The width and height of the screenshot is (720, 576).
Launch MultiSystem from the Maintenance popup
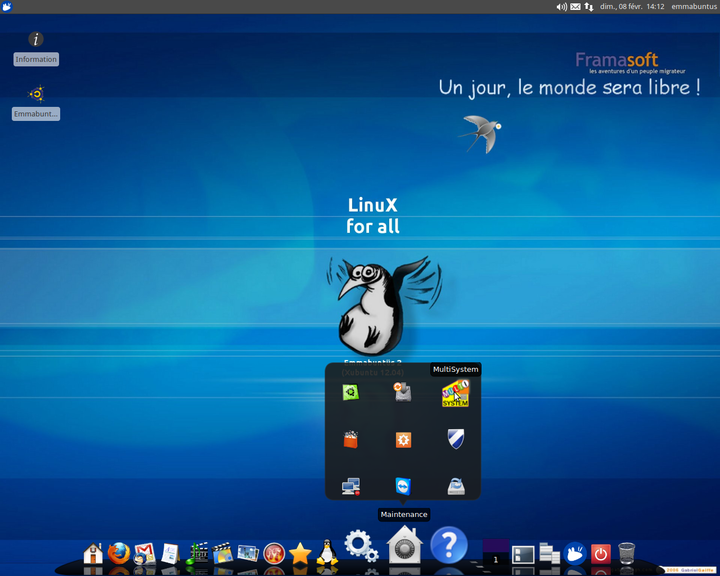(x=455, y=393)
